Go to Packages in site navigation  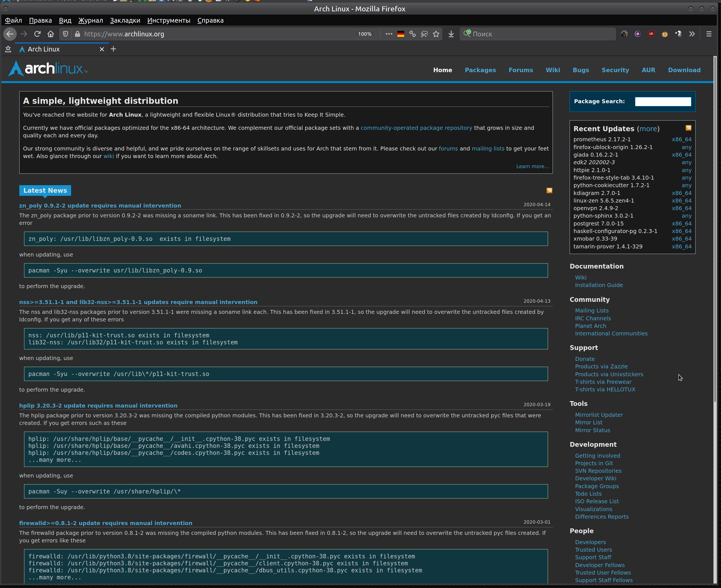(480, 70)
